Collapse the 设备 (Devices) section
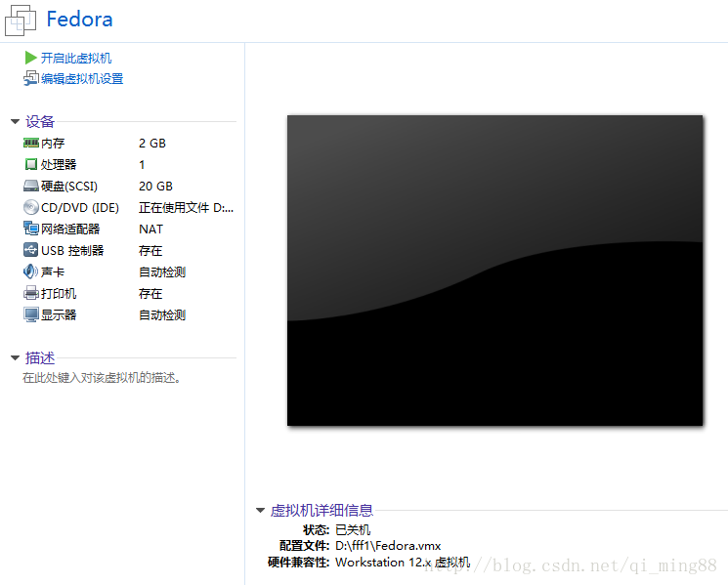 16,121
